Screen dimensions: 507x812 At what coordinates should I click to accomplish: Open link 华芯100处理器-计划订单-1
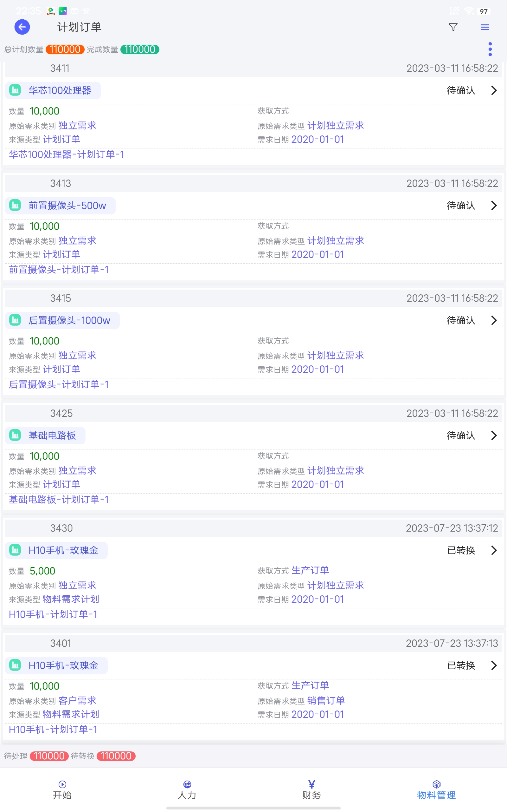click(x=67, y=154)
